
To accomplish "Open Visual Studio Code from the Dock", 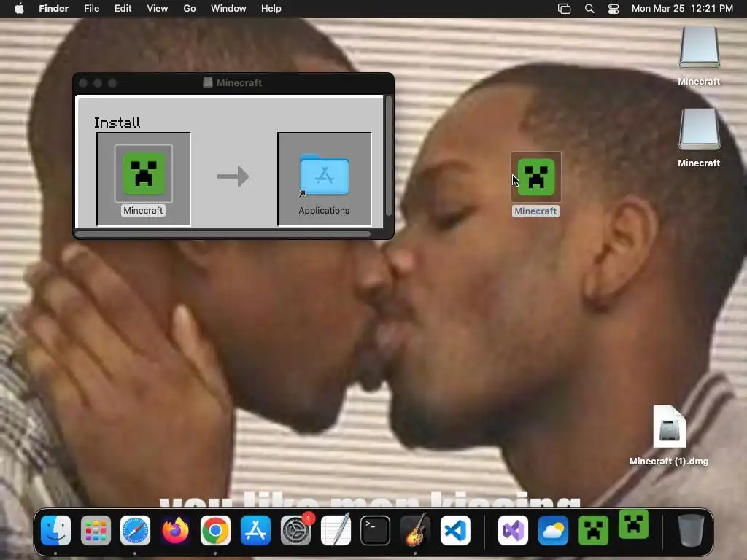I will coord(455,530).
